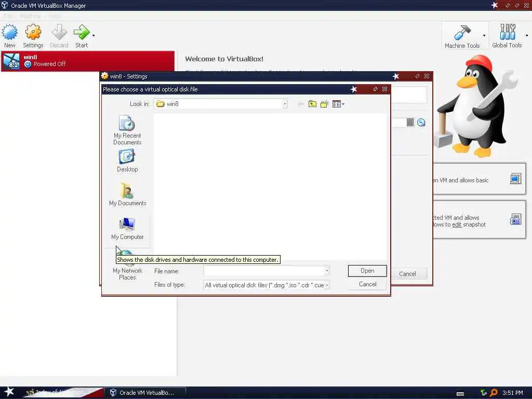
Task: Click the Details tool icon in welcome pane
Action: point(515,179)
